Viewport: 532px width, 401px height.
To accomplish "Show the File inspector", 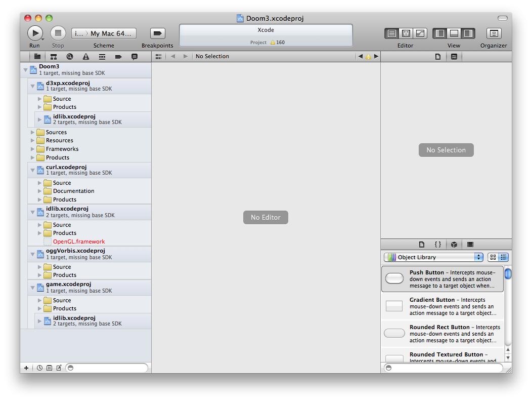I will point(438,57).
